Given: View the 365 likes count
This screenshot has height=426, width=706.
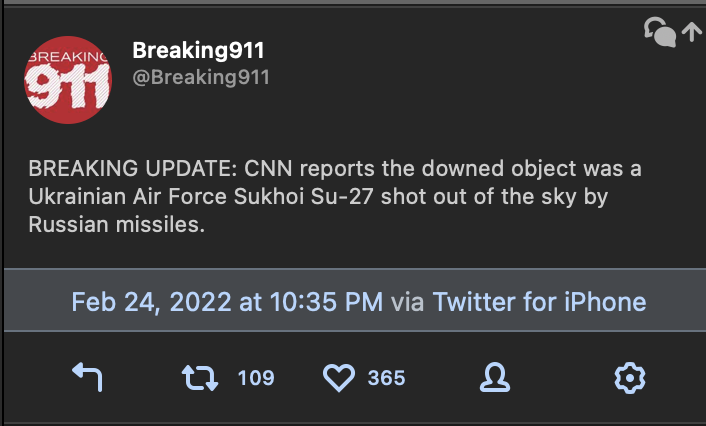Looking at the screenshot, I should tap(386, 378).
